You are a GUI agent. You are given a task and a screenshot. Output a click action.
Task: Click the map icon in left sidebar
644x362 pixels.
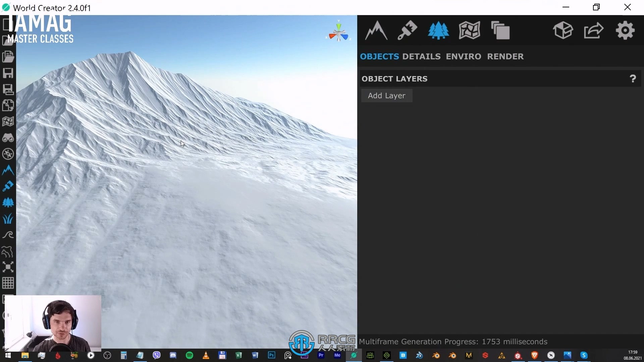pyautogui.click(x=8, y=121)
